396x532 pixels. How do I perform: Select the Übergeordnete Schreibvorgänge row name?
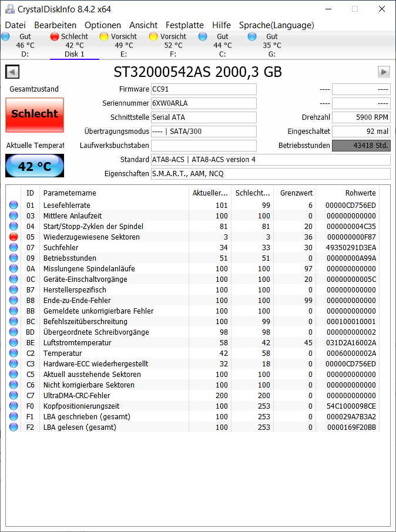pyautogui.click(x=96, y=332)
